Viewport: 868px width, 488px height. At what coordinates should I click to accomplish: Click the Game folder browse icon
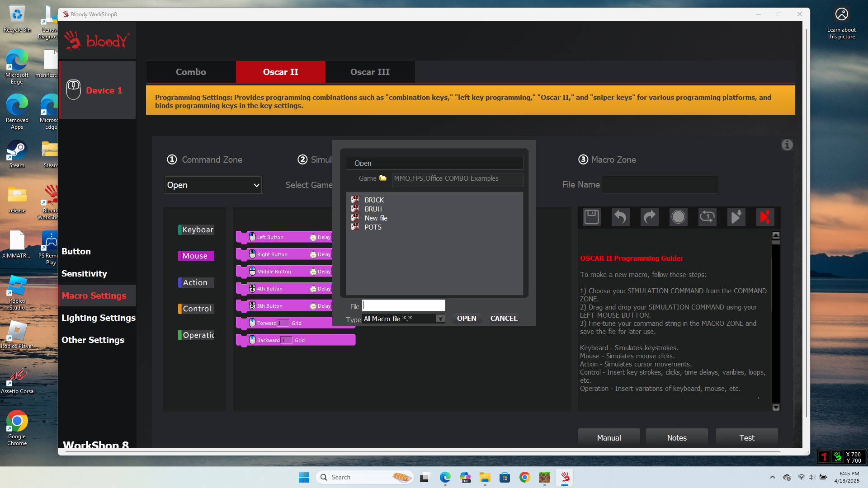(383, 178)
